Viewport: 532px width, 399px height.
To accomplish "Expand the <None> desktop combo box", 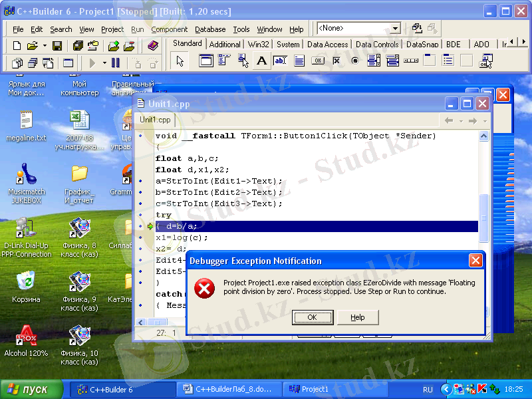I will click(x=395, y=29).
